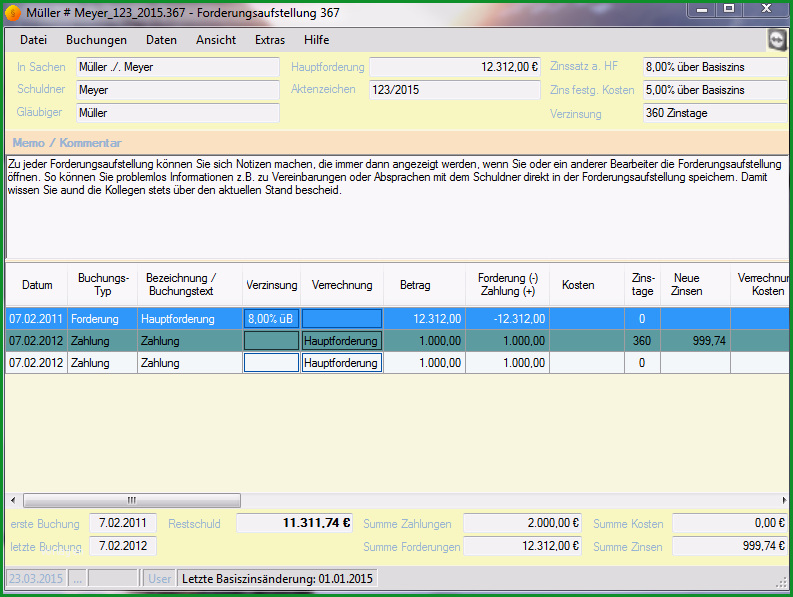The height and width of the screenshot is (597, 793).
Task: Click the Datum column header
Action: [37, 285]
